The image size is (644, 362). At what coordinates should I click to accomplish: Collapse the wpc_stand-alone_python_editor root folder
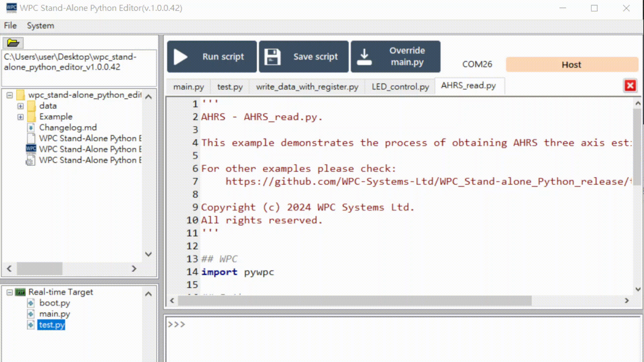10,96
